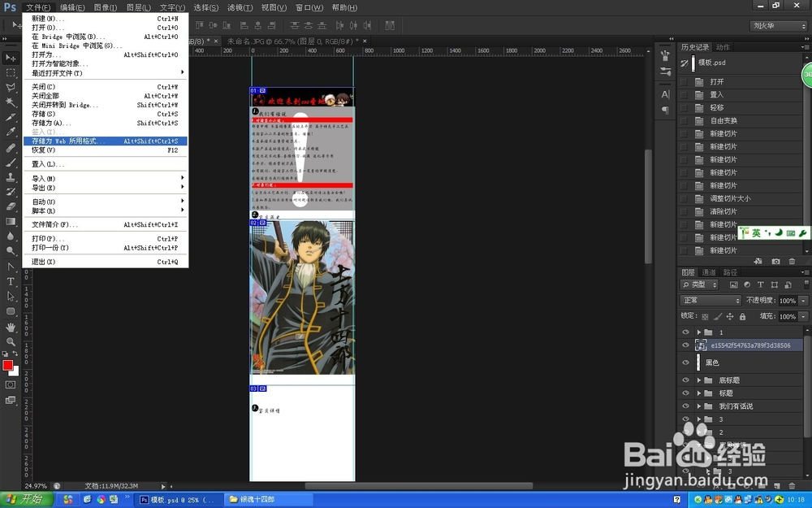812x508 pixels.
Task: Click the lock position icon
Action: click(730, 316)
